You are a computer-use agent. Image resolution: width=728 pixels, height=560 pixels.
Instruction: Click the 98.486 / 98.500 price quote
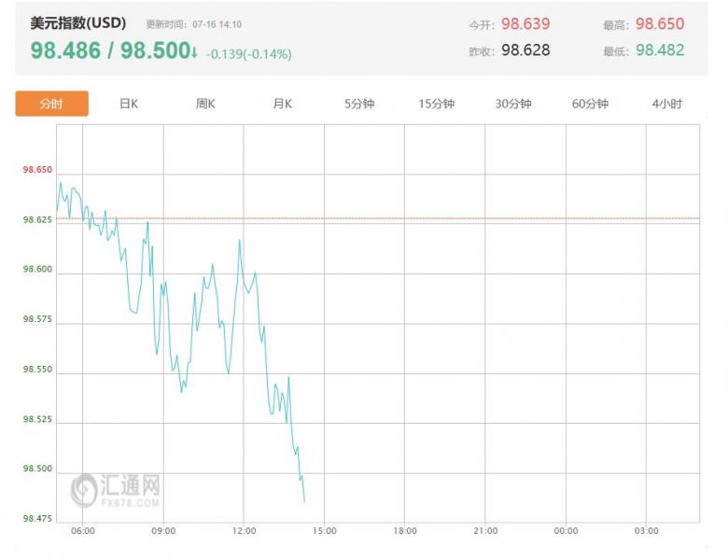coord(110,51)
